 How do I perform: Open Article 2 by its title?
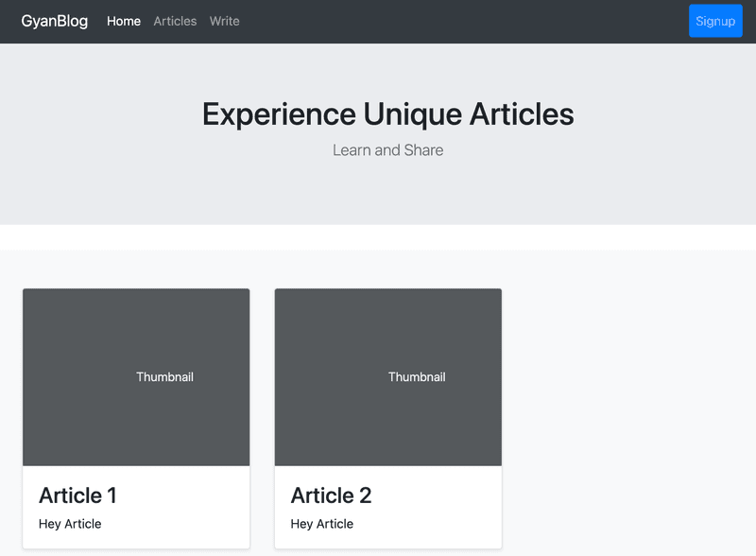tap(331, 495)
